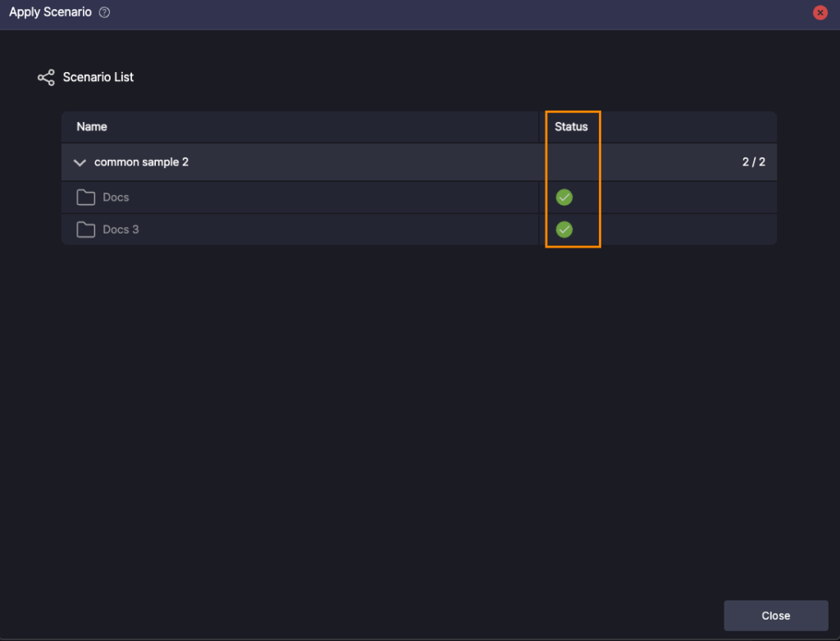Click the 2 / 2 progress count

[x=753, y=162]
